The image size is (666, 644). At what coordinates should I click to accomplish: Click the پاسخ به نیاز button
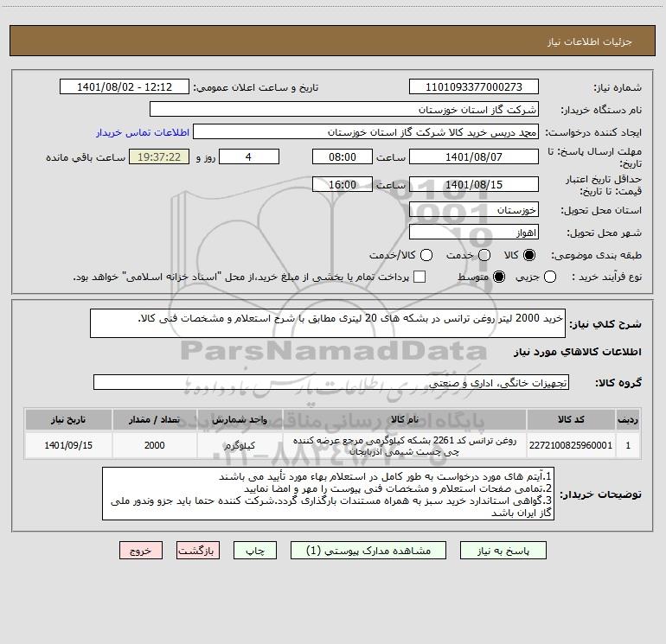(503, 551)
